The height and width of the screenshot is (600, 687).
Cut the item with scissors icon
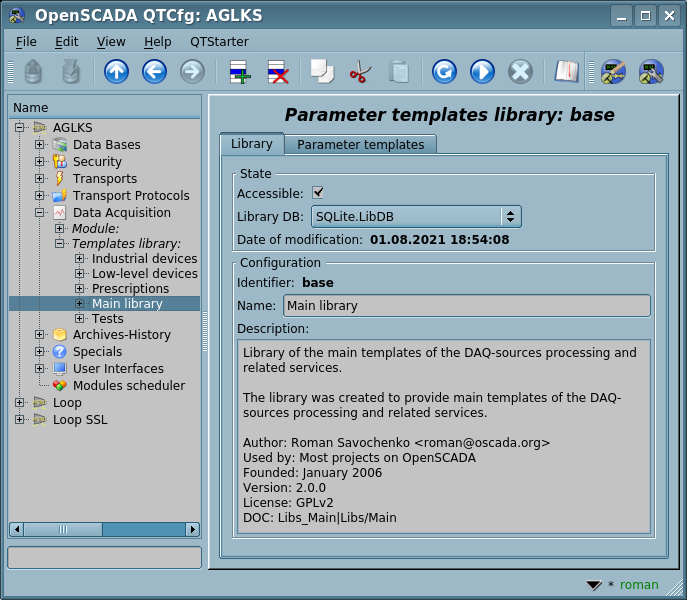[360, 72]
